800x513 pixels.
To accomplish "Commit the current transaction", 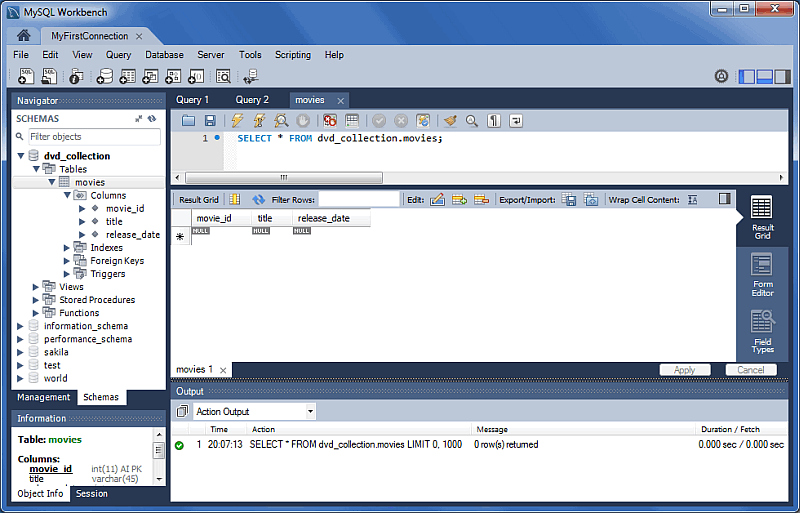I will click(379, 120).
